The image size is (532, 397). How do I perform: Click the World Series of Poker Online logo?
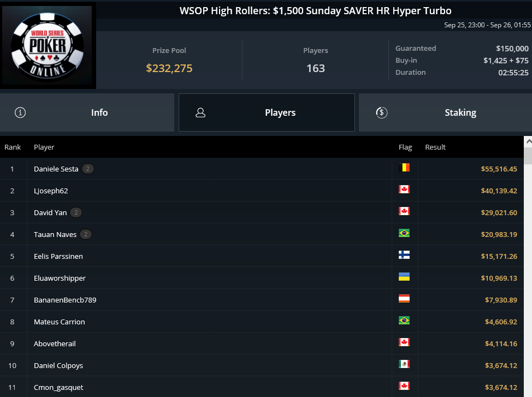[x=48, y=45]
